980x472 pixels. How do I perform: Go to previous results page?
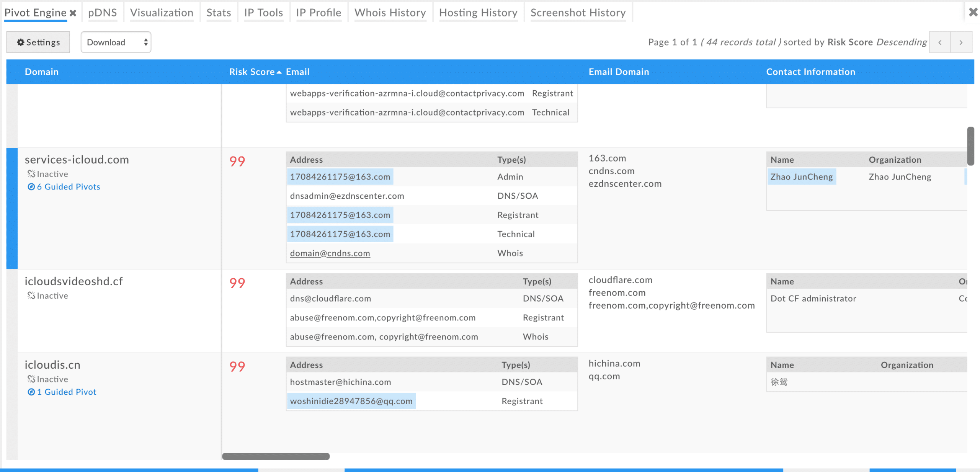point(940,42)
